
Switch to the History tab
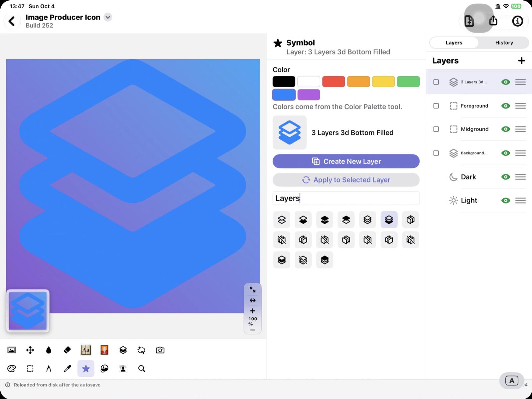point(504,43)
